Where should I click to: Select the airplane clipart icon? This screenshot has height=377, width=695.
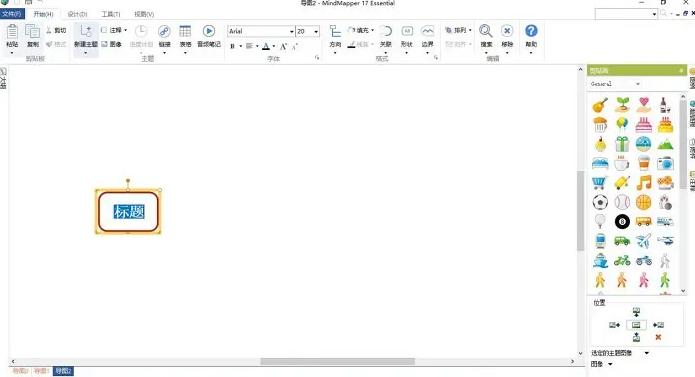pos(644,241)
